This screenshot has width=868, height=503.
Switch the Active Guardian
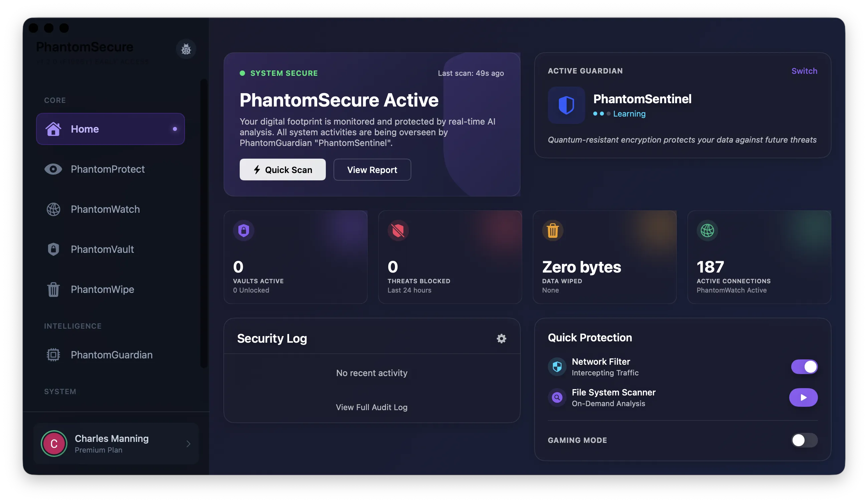pyautogui.click(x=804, y=71)
